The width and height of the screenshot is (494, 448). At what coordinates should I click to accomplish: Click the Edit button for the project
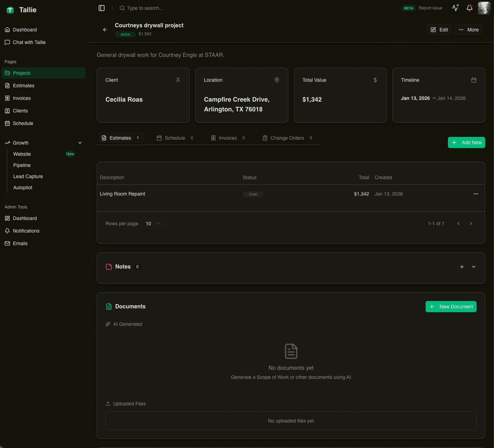pos(439,30)
